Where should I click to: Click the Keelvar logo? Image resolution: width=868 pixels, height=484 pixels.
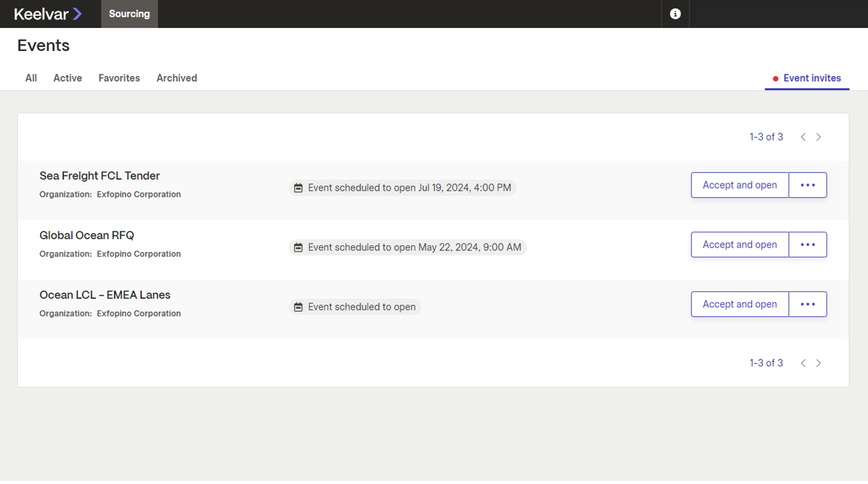pyautogui.click(x=48, y=14)
